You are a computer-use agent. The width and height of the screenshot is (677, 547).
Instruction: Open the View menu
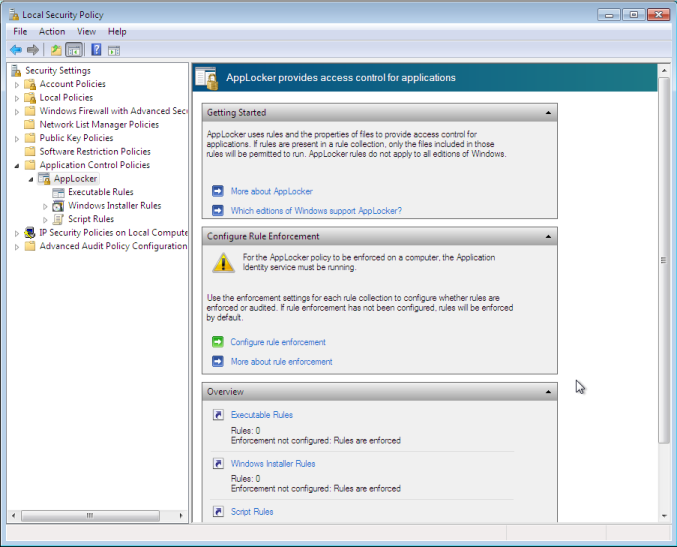click(86, 32)
